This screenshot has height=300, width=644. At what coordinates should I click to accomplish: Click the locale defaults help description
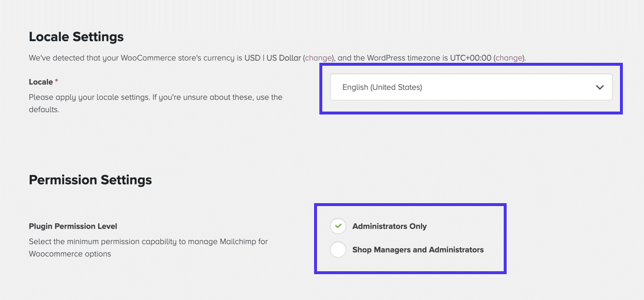click(156, 103)
